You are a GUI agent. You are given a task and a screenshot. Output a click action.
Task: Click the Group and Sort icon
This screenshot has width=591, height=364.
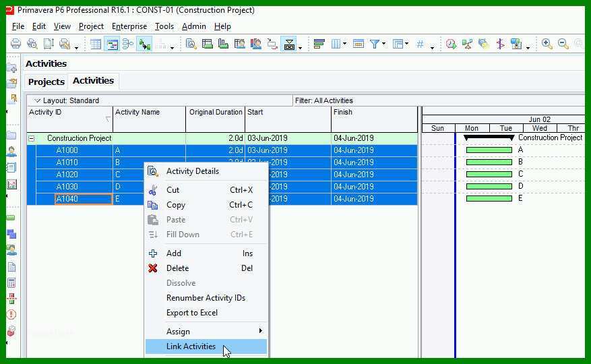click(x=398, y=44)
